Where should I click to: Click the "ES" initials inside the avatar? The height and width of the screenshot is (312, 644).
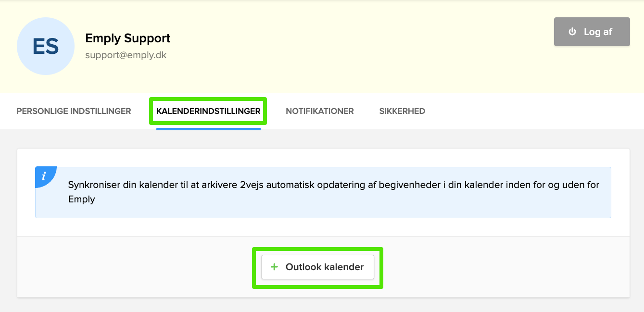tap(46, 47)
